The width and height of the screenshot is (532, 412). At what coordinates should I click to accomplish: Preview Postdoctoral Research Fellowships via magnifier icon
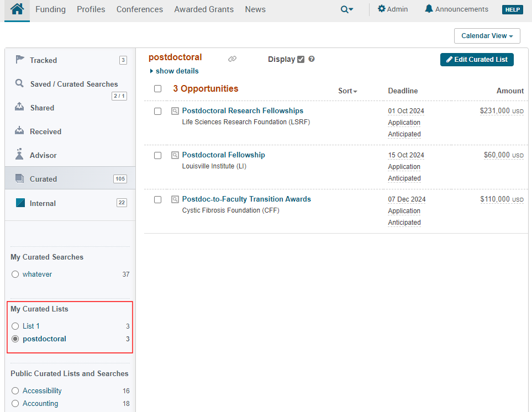[x=175, y=111]
